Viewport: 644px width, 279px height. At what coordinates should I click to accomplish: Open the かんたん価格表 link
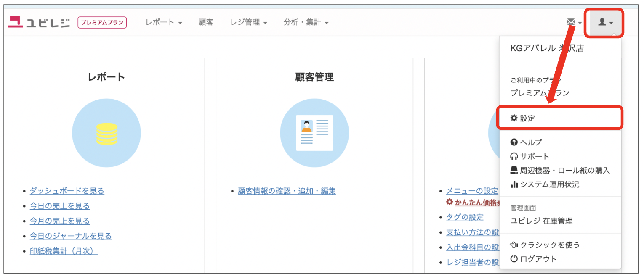[x=476, y=203]
